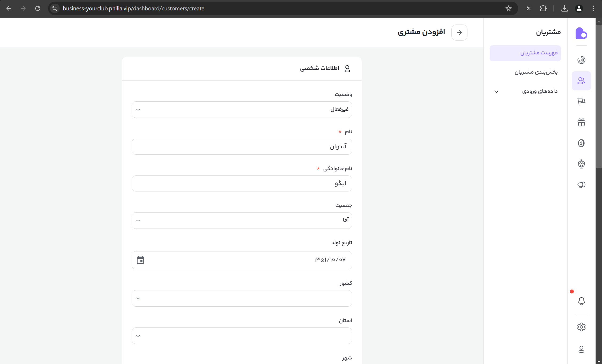
Task: Open the کشور country dropdown
Action: (x=242, y=298)
